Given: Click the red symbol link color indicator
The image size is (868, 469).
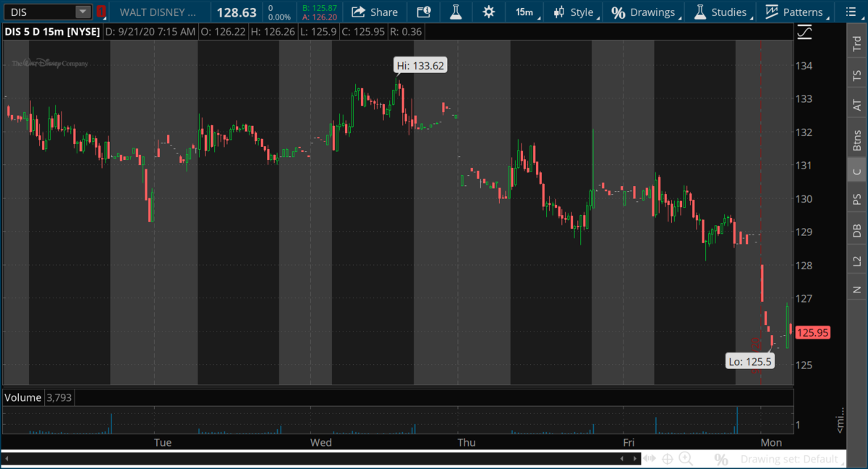Looking at the screenshot, I should (101, 12).
